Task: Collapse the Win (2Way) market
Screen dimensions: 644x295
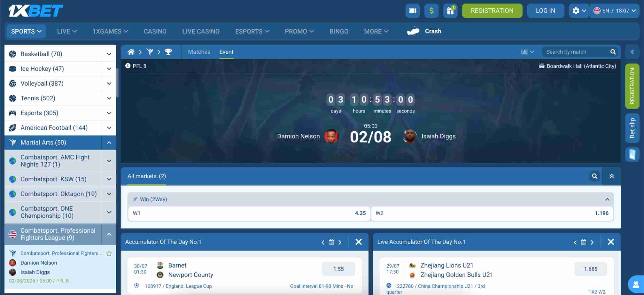Action: click(607, 199)
